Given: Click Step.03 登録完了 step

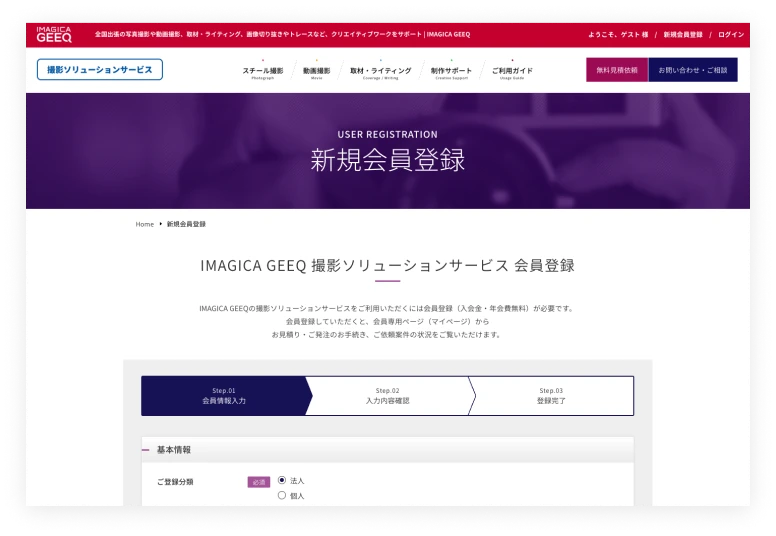Looking at the screenshot, I should [551, 396].
